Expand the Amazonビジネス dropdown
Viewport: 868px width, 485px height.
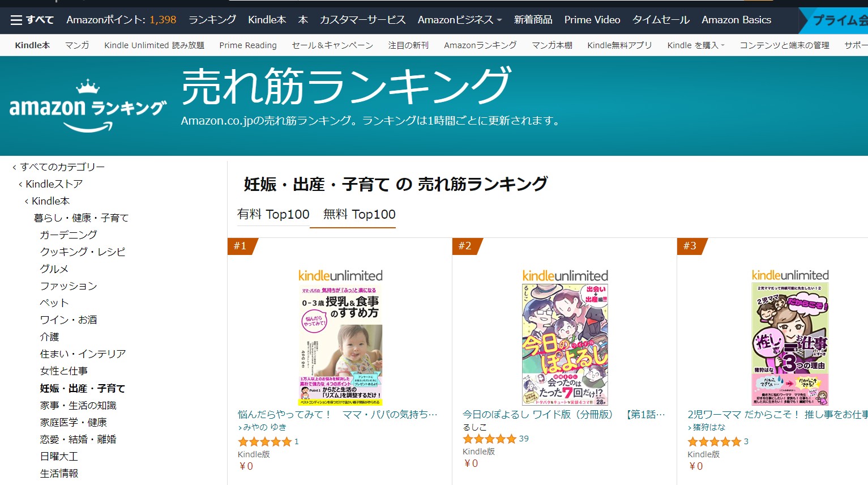coord(460,20)
